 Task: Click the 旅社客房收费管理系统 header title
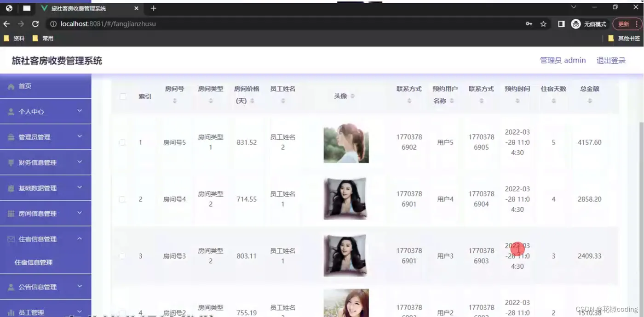click(x=57, y=61)
